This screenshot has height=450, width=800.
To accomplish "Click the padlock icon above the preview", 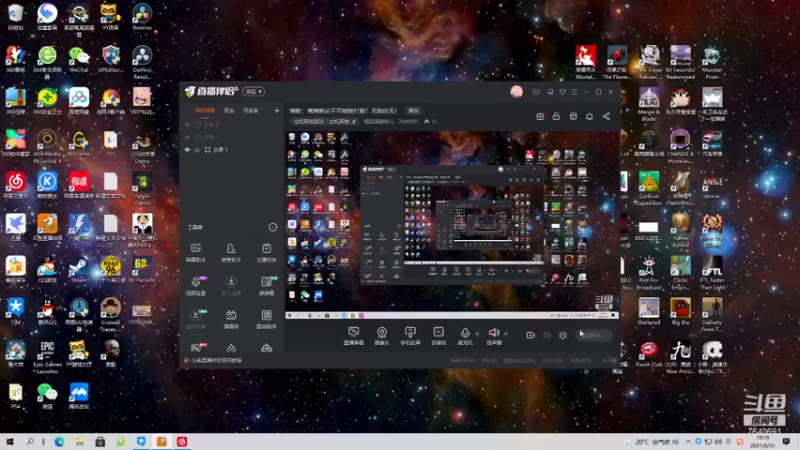I will coord(556,116).
